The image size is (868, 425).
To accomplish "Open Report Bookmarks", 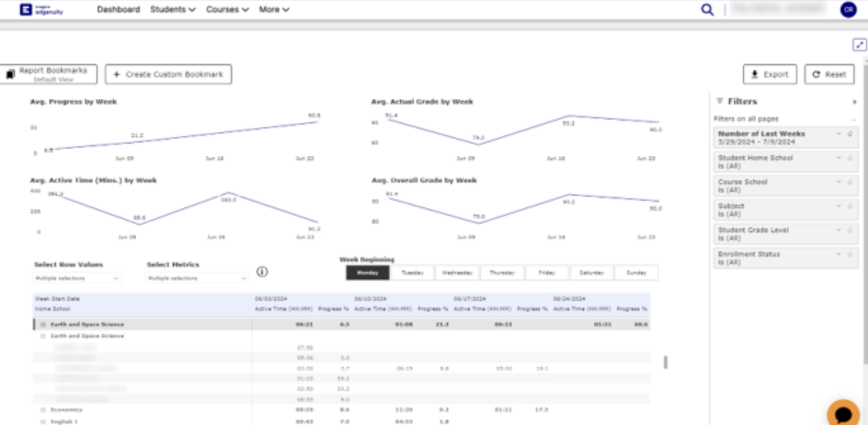I will pos(49,74).
